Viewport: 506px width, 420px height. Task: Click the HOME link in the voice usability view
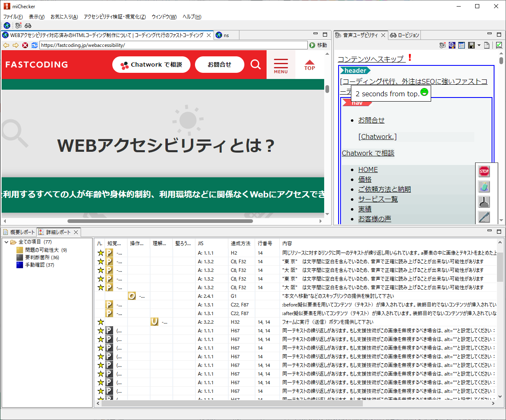368,169
